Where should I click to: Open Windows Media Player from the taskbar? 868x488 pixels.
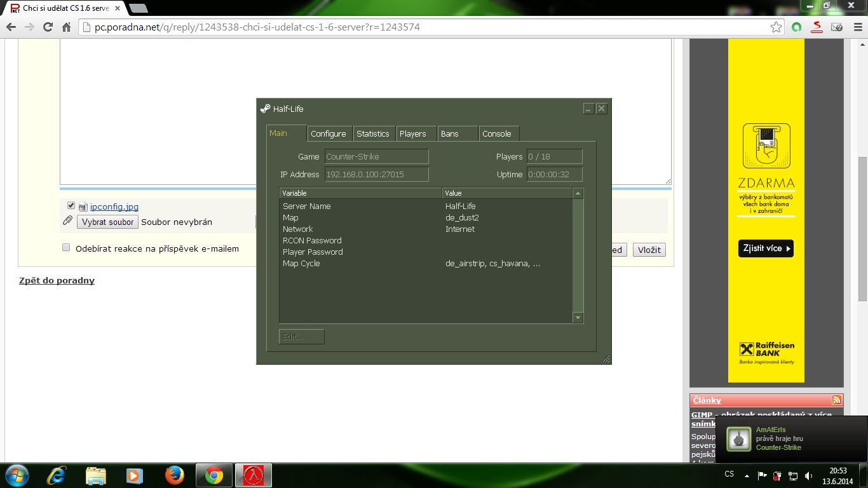click(133, 475)
